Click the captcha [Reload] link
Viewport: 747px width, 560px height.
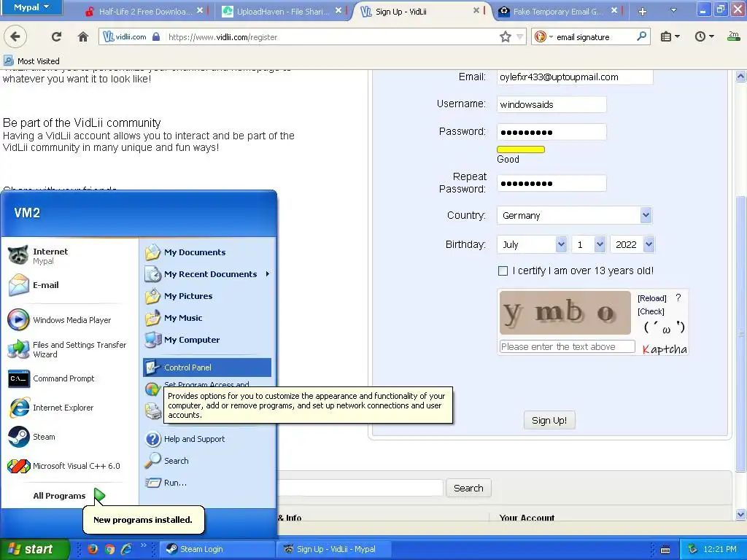tap(651, 298)
